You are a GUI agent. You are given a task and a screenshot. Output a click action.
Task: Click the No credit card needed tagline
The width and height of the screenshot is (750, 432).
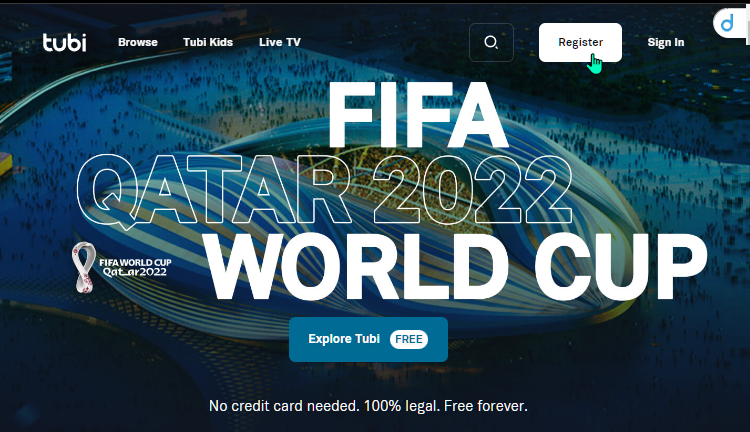[x=284, y=406]
